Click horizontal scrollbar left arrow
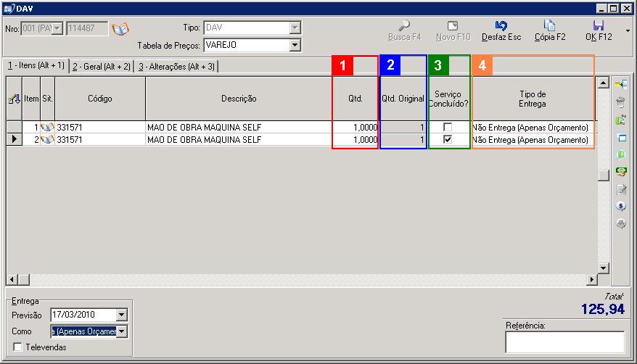The image size is (637, 364). [x=12, y=279]
